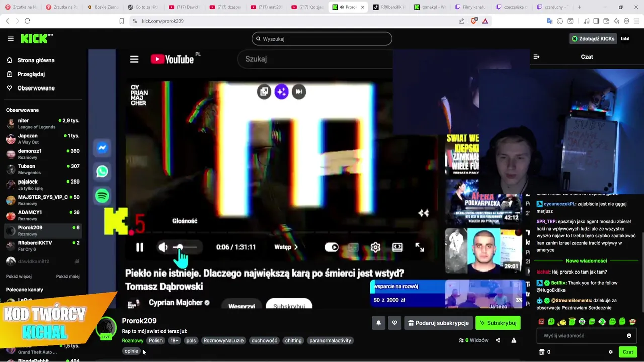
Task: Click the paranormalactivity tag
Action: point(330,341)
